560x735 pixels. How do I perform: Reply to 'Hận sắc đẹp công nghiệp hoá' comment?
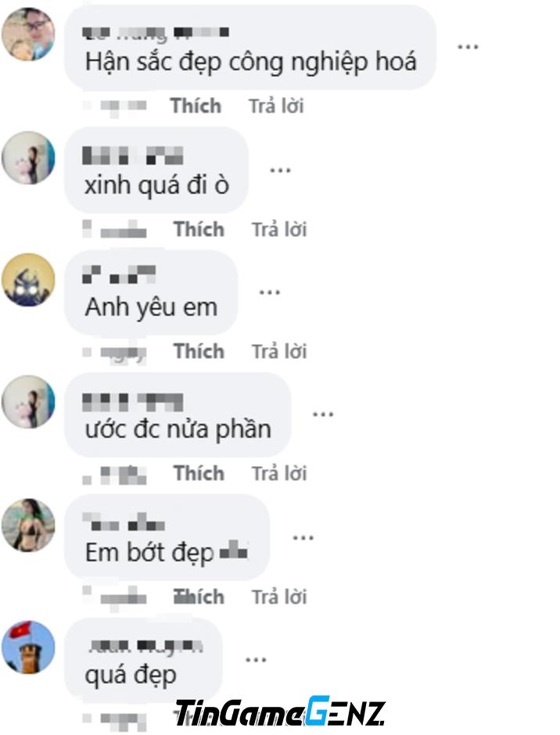(276, 106)
